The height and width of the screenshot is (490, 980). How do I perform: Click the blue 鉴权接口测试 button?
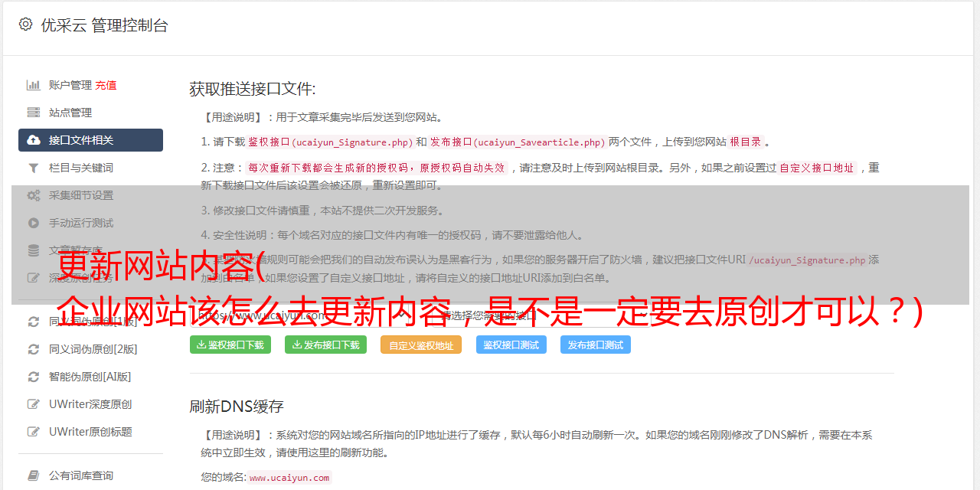tap(511, 345)
